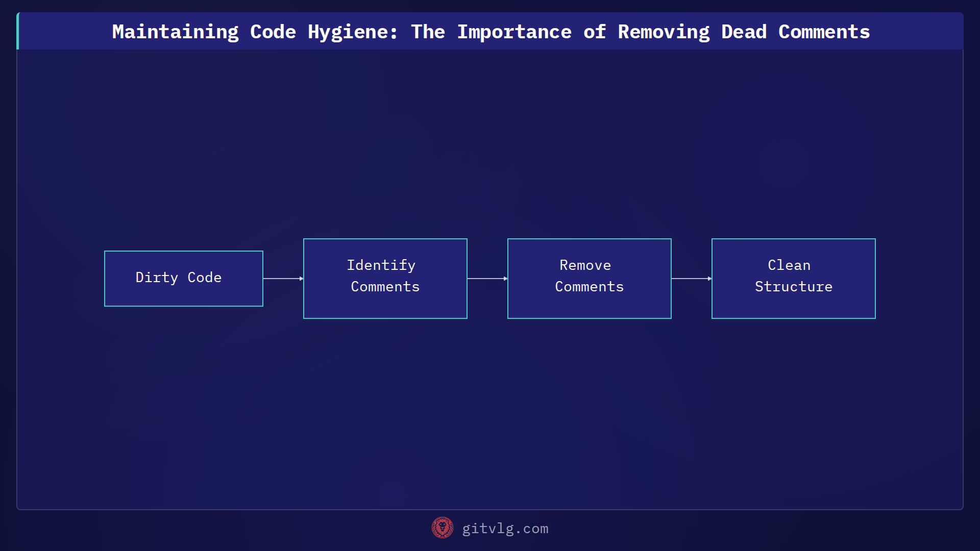Click the gitvlg lion logo icon
980x551 pixels.
point(443,528)
